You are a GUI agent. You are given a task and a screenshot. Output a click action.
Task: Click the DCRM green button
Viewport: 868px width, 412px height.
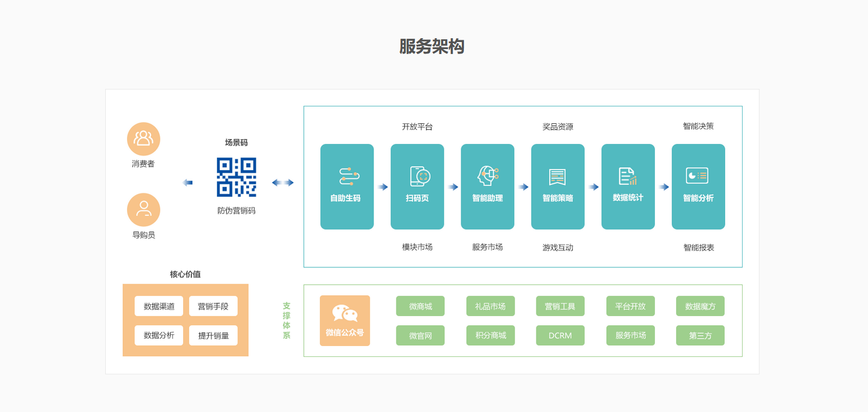click(x=560, y=336)
